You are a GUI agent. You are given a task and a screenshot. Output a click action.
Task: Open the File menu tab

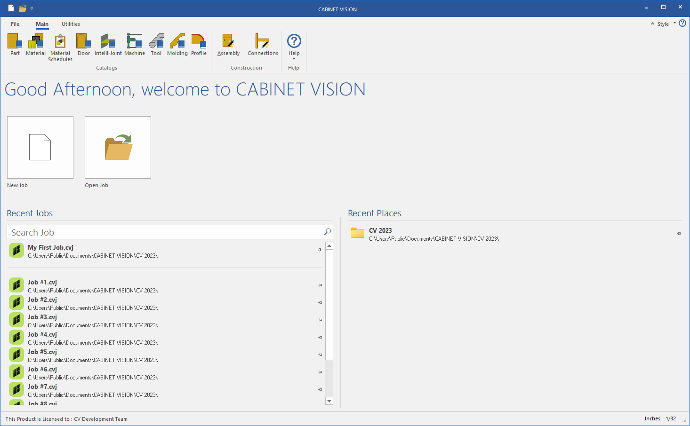coord(15,24)
